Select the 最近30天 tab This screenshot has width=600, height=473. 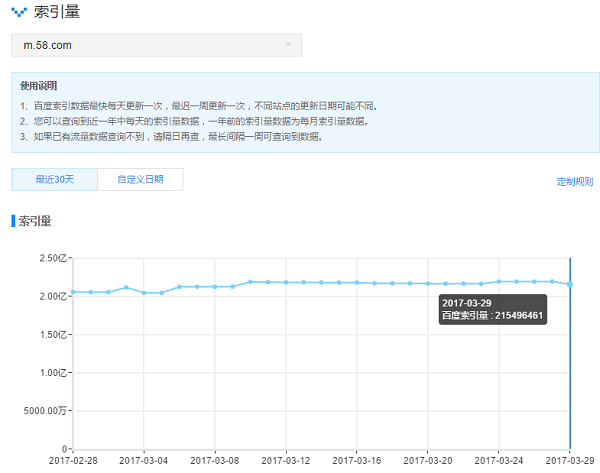[x=55, y=180]
